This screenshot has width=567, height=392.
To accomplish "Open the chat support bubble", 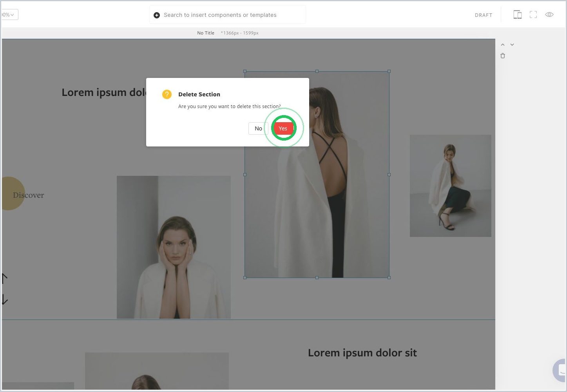I will point(560,370).
